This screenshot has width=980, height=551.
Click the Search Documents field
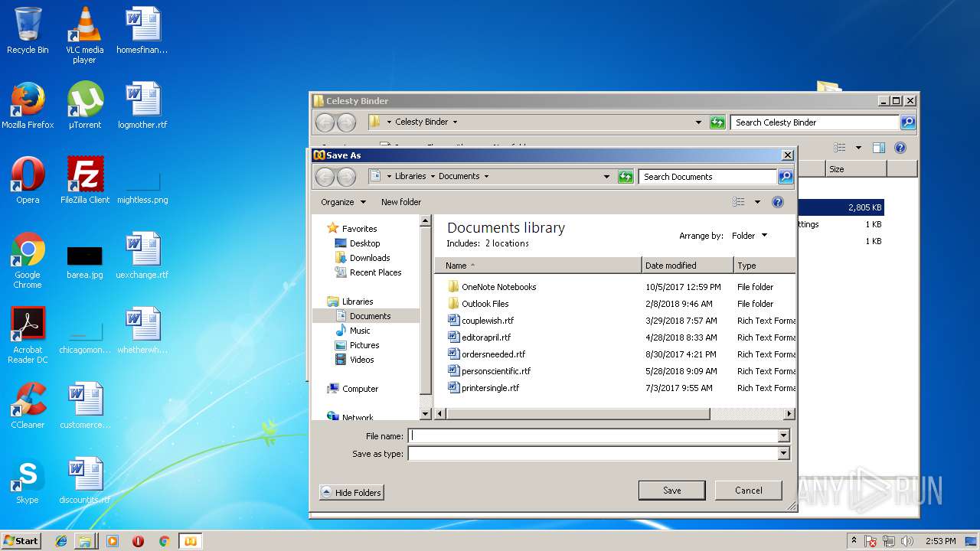[x=708, y=177]
